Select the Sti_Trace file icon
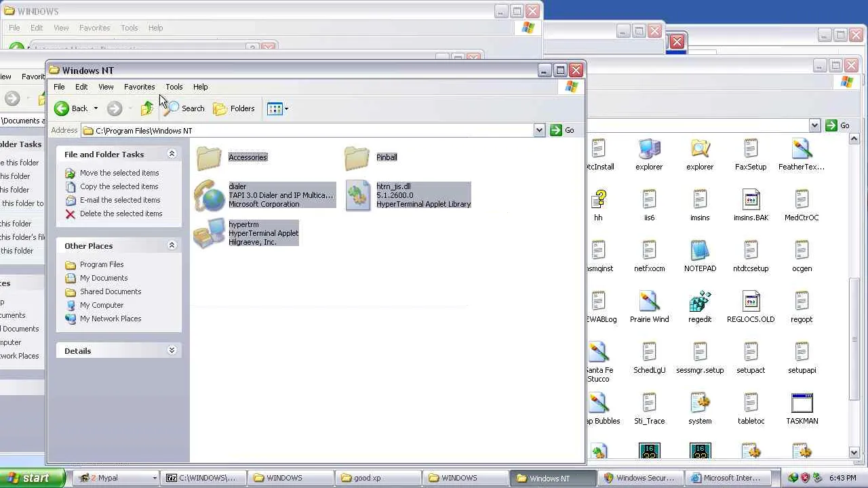 (649, 403)
